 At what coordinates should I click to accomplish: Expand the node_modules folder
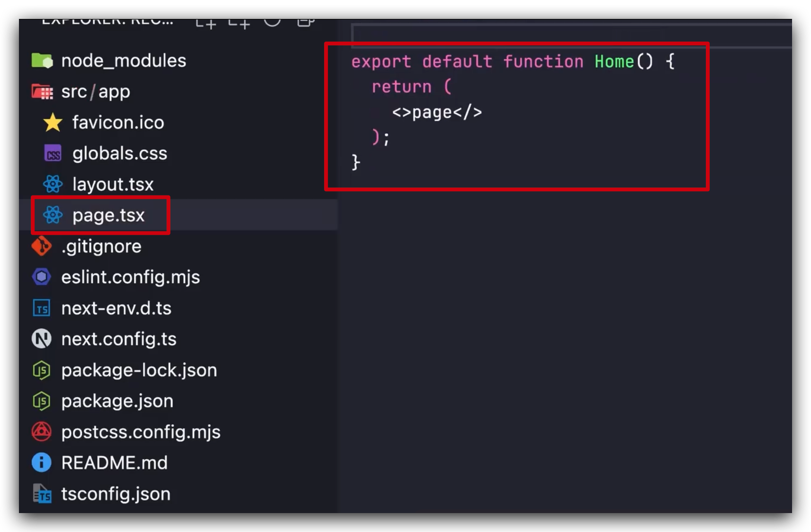point(123,61)
